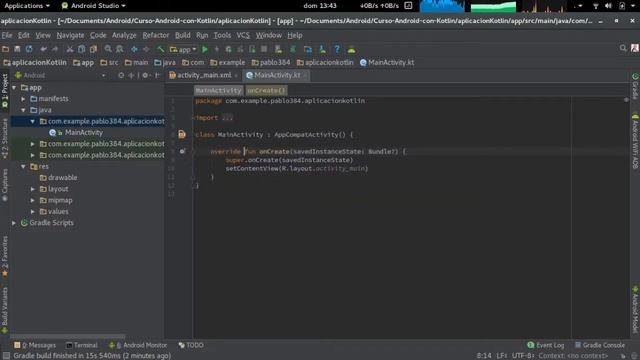Click the Find magnifier toolbar icon
Viewport: 640px width, 360px height.
click(x=108, y=49)
